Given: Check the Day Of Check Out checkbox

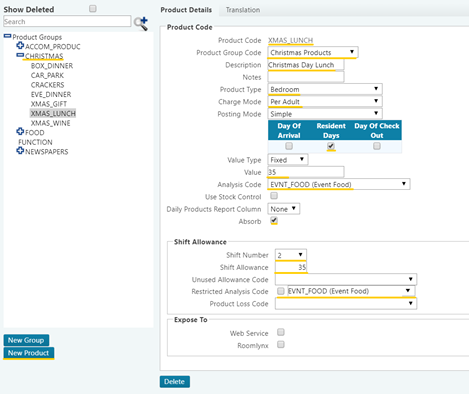Looking at the screenshot, I should [x=377, y=146].
